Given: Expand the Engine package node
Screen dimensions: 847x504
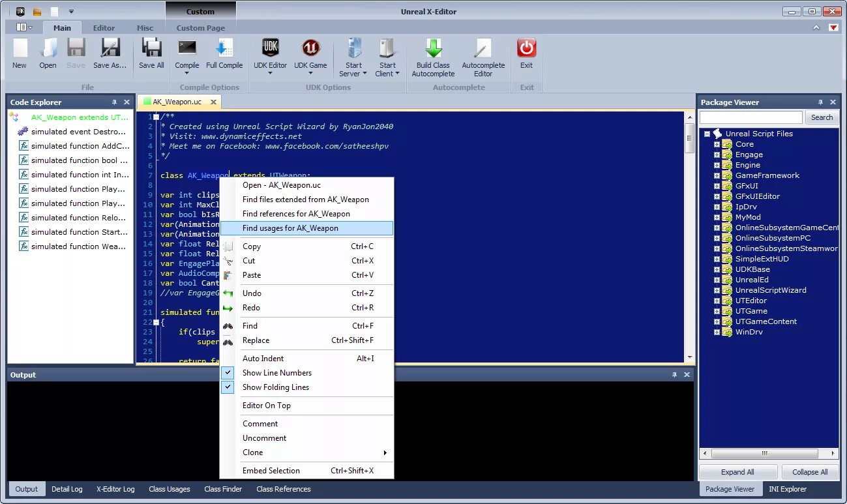Looking at the screenshot, I should click(717, 165).
